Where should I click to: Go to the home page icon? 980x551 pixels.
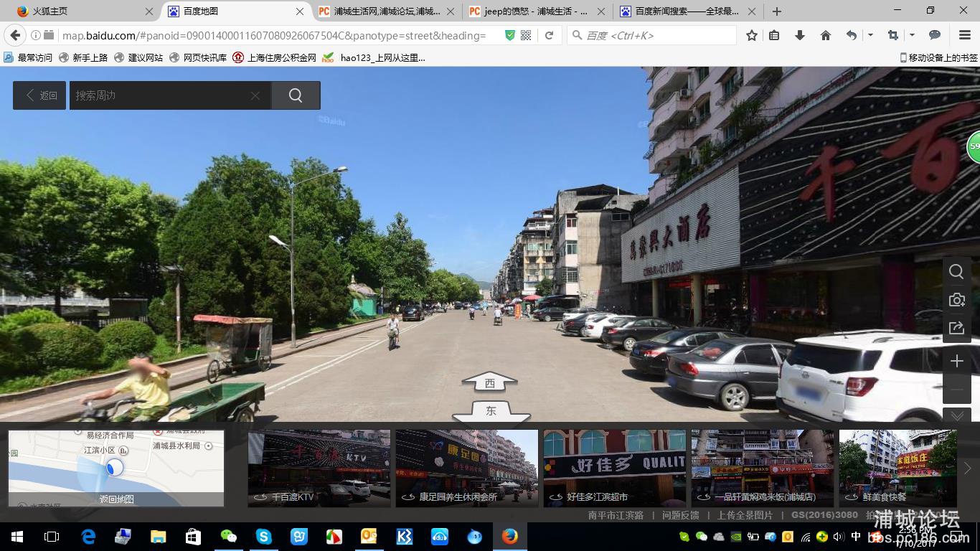826,35
